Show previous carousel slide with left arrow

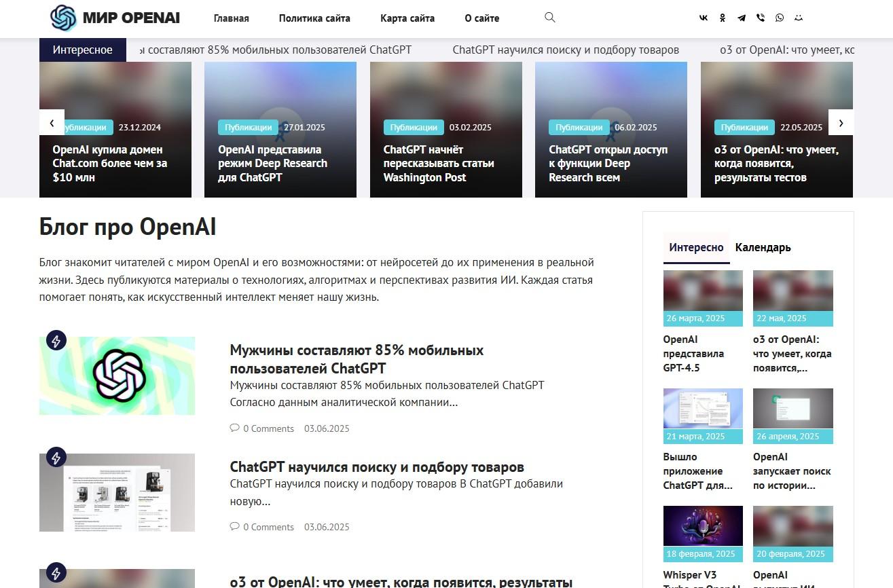[52, 122]
